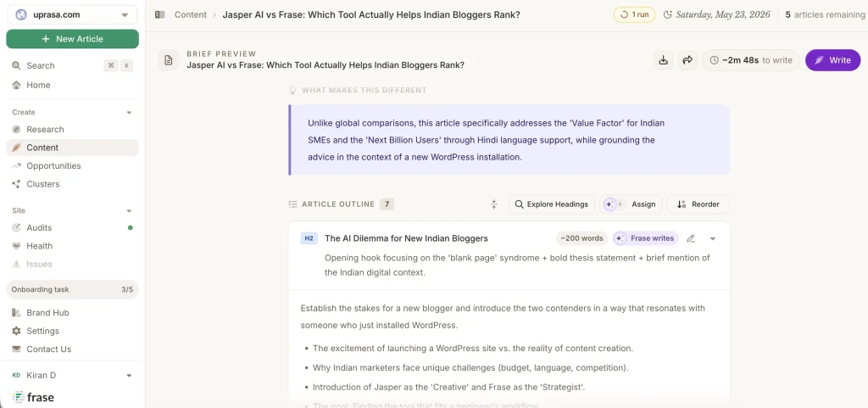Collapse the Create section
This screenshot has height=408, width=868.
coord(129,112)
